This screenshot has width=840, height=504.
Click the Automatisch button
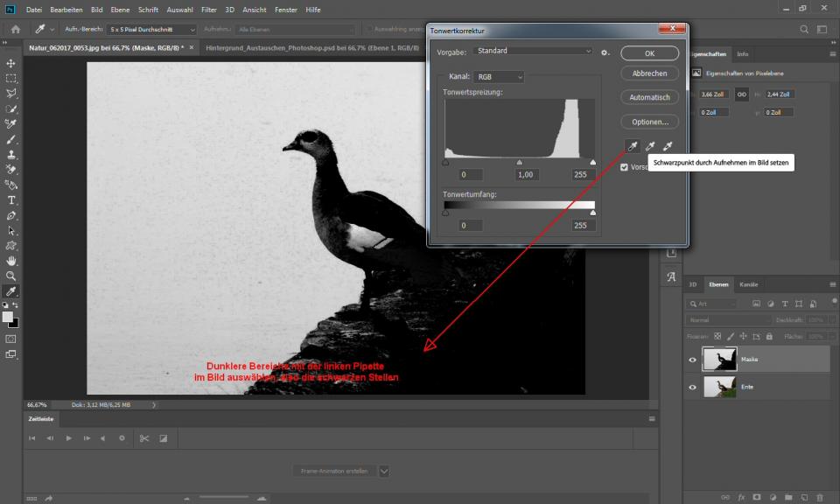tap(649, 97)
